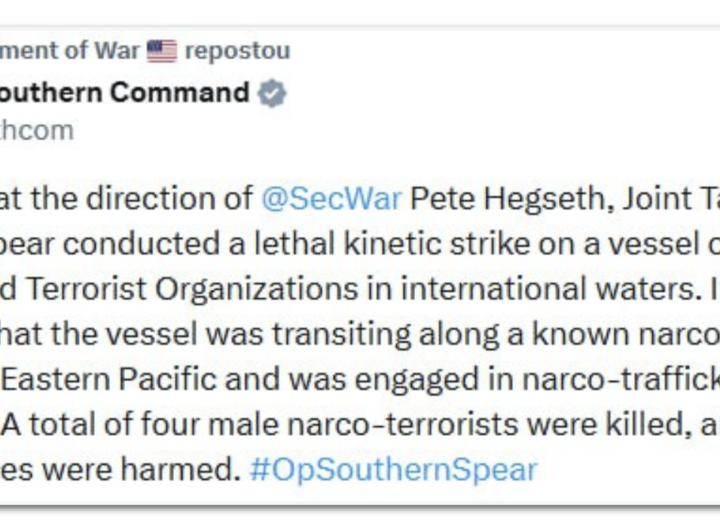Screen dimensions: 720x530
Task: Open the Southern Command account name
Action: tap(125, 93)
